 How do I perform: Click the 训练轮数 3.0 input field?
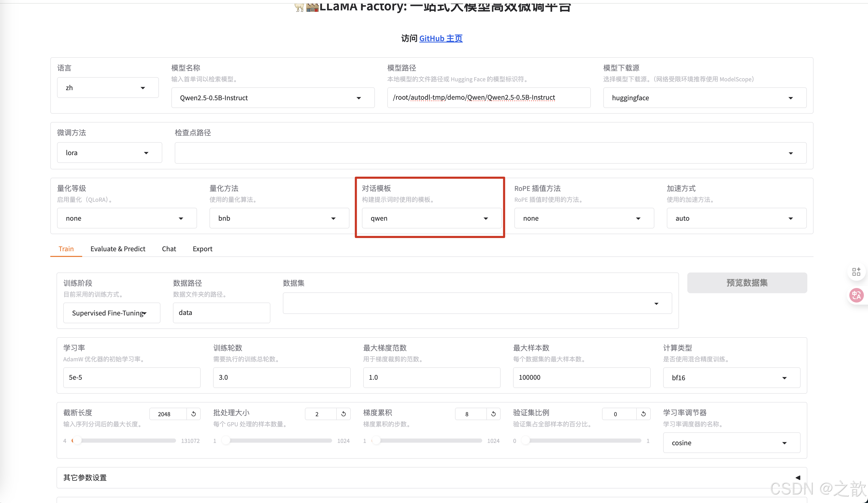(282, 377)
